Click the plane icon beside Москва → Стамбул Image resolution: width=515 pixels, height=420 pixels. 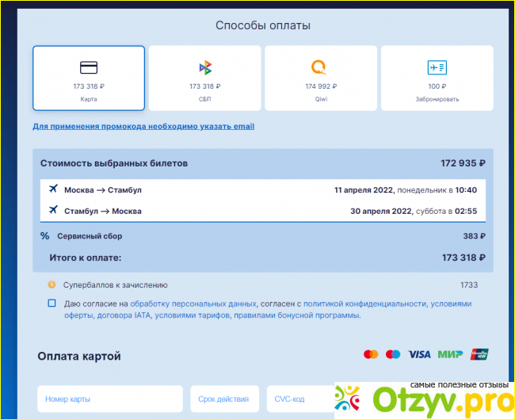pos(53,190)
